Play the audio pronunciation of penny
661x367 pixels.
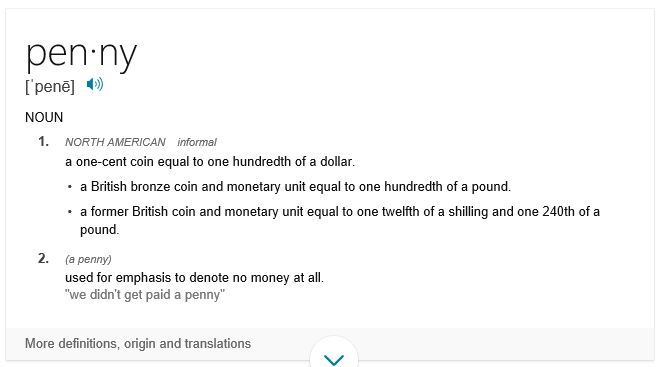click(x=95, y=85)
